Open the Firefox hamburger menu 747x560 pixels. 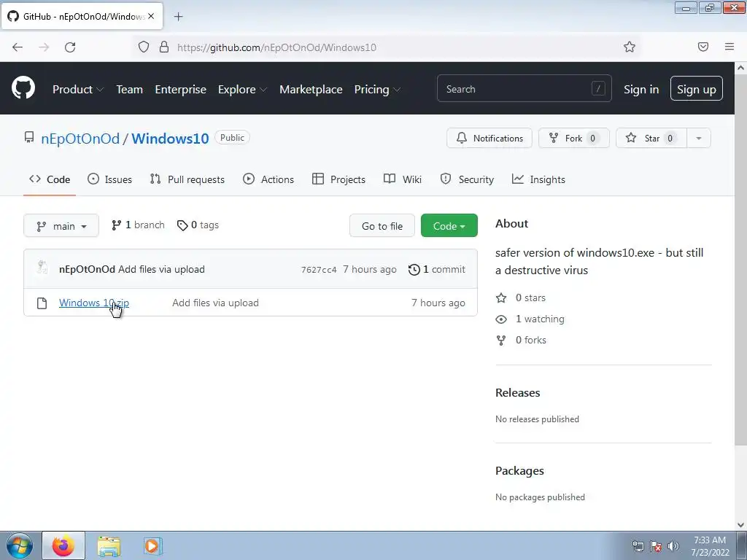point(729,47)
